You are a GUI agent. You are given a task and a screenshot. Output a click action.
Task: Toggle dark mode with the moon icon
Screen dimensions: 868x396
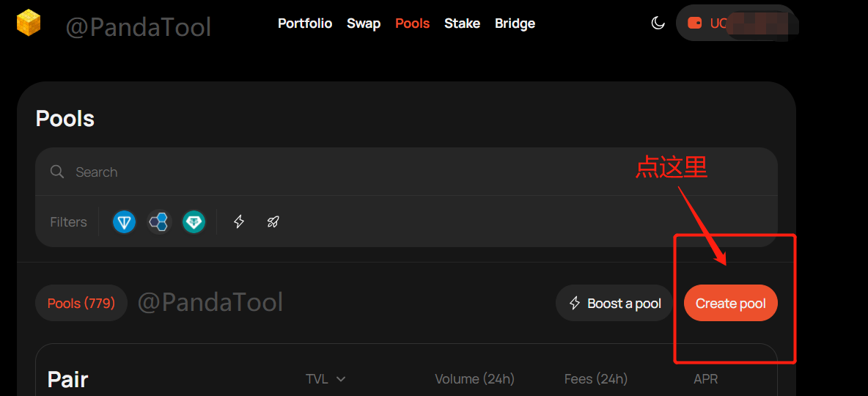coord(658,23)
